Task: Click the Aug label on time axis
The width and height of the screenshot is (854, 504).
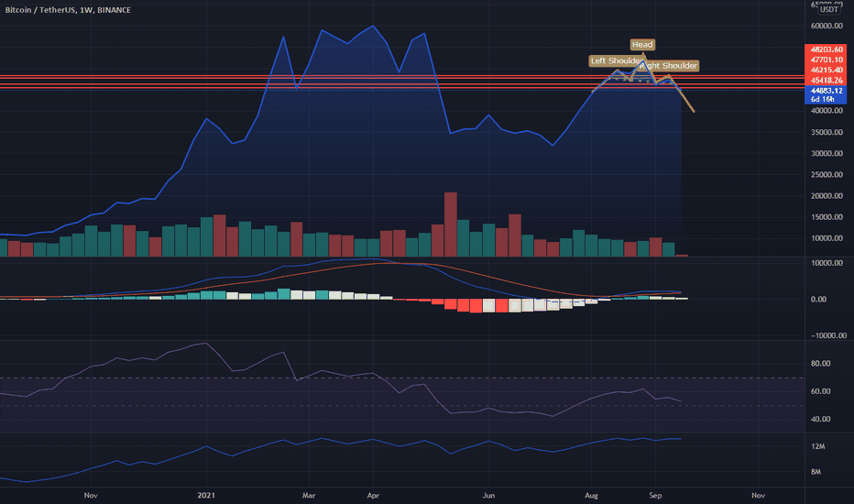Action: [x=591, y=495]
